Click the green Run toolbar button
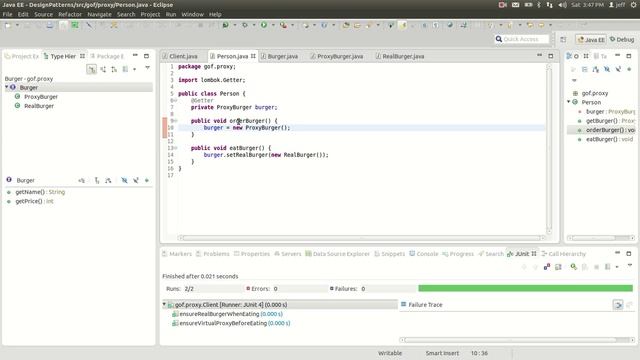This screenshot has width=640, height=360. click(x=264, y=25)
